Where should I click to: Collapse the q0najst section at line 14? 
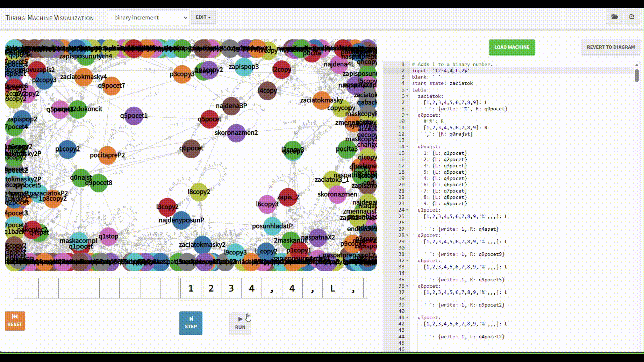(407, 146)
